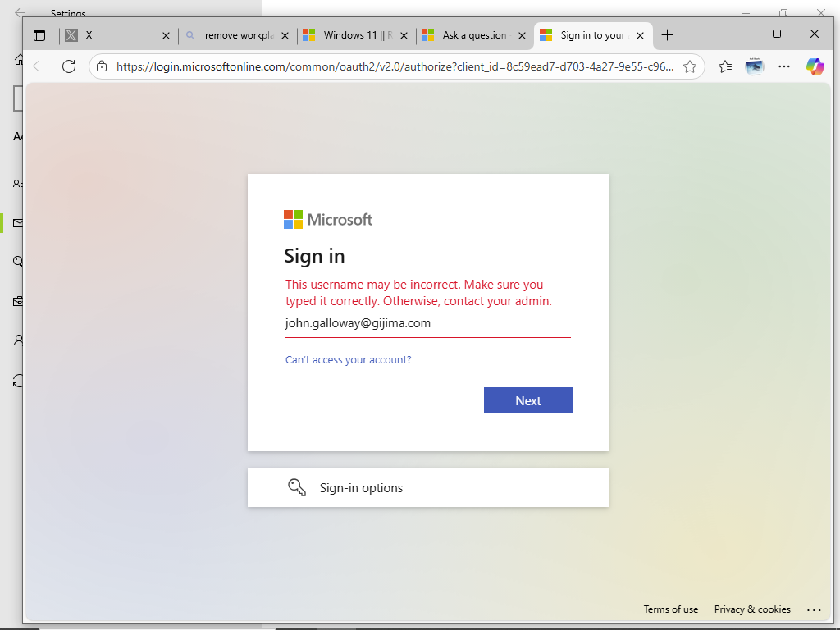Select the person icon in Settings sidebar

pyautogui.click(x=18, y=340)
